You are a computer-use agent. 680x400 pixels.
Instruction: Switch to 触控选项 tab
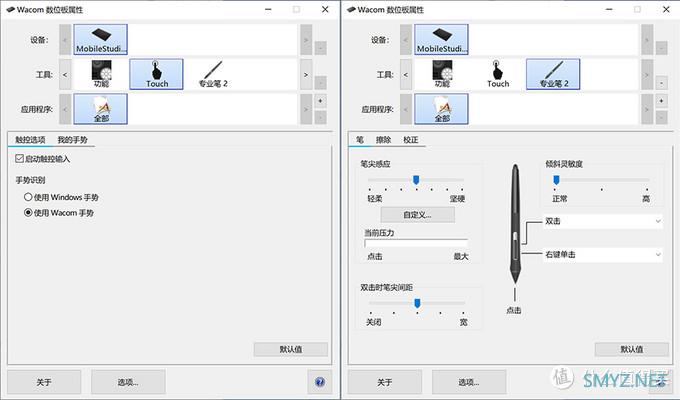[30, 140]
